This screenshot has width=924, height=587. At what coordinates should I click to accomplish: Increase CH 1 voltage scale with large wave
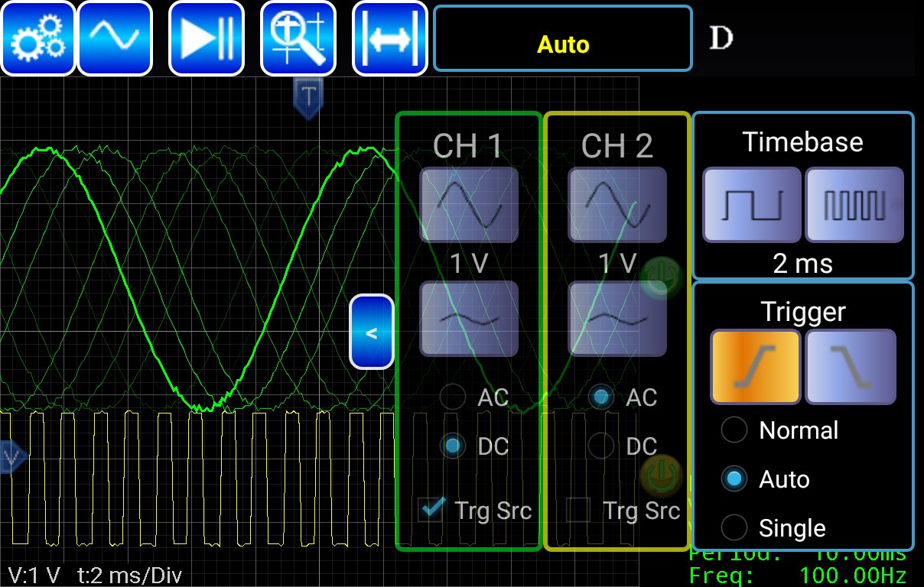coord(469,205)
